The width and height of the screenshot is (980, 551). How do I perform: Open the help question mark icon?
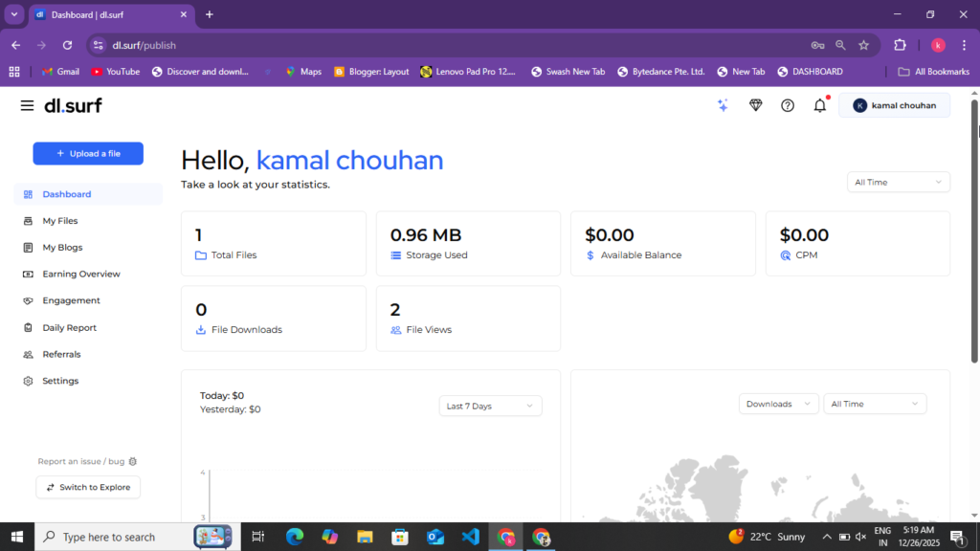click(787, 105)
